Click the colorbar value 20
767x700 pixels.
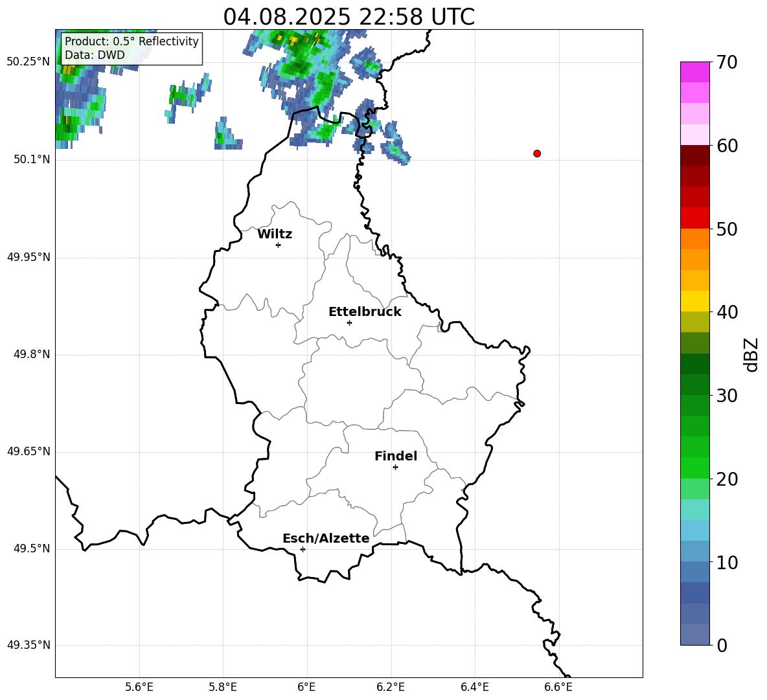point(727,479)
